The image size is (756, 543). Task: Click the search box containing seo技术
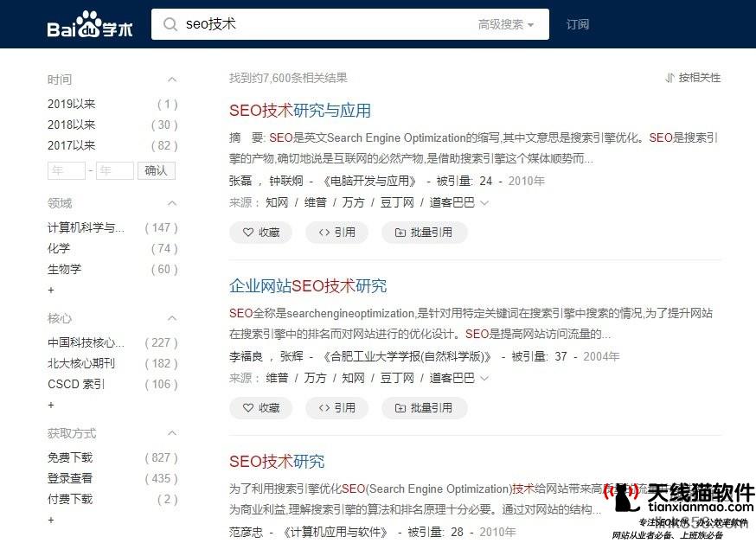point(349,24)
